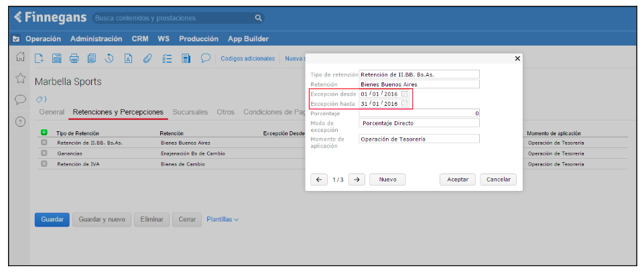Click the Excepción desde date field
Image resolution: width=644 pixels, height=274 pixels.
[385, 94]
